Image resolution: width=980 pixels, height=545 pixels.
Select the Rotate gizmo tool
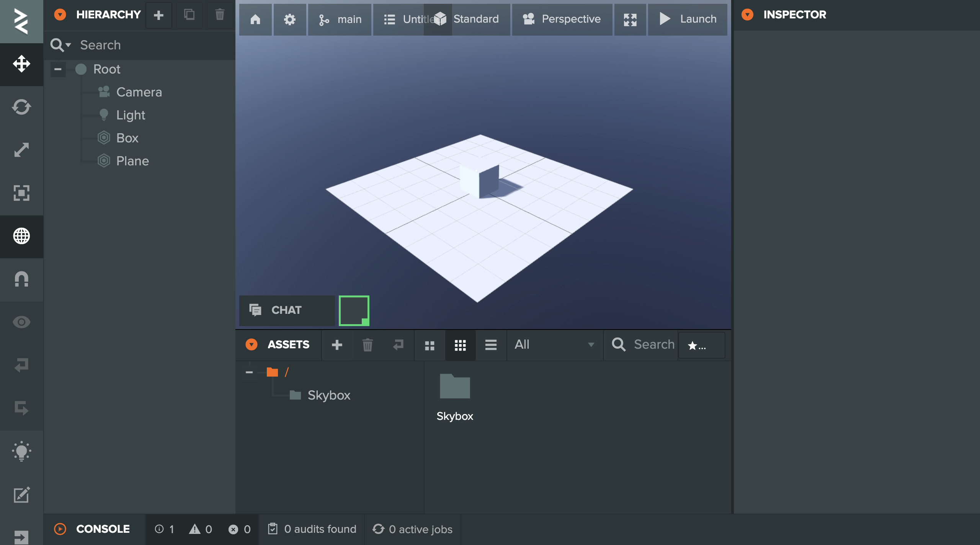(21, 107)
